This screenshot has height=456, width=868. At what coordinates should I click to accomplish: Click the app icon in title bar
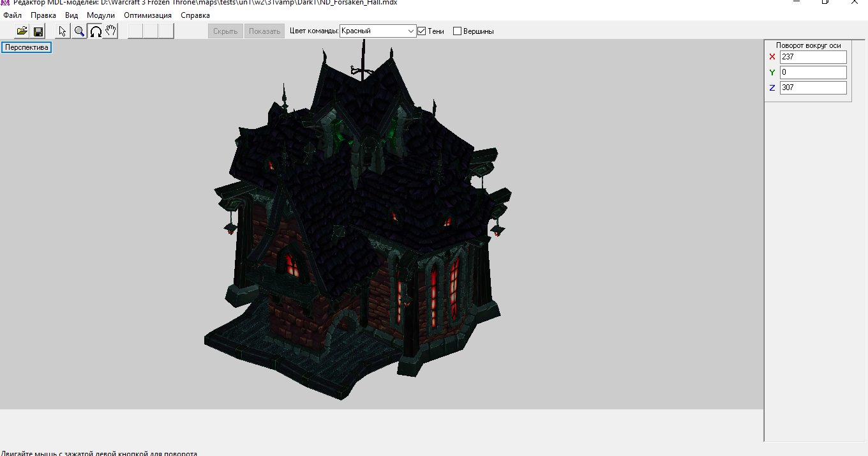point(6,3)
